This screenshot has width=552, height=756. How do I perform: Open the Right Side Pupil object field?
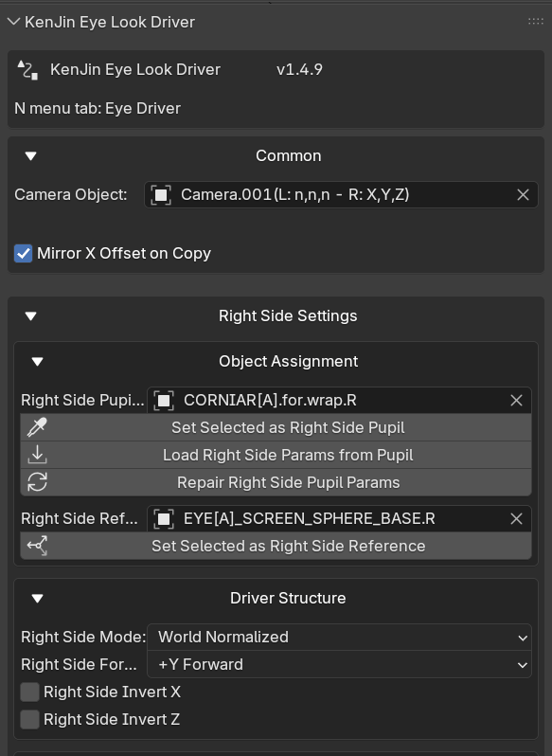pyautogui.click(x=339, y=400)
